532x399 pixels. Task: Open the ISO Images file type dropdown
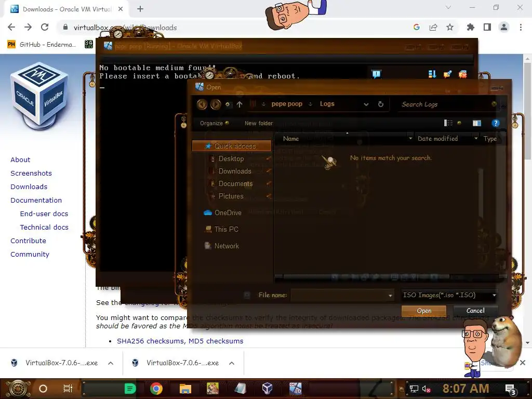449,295
